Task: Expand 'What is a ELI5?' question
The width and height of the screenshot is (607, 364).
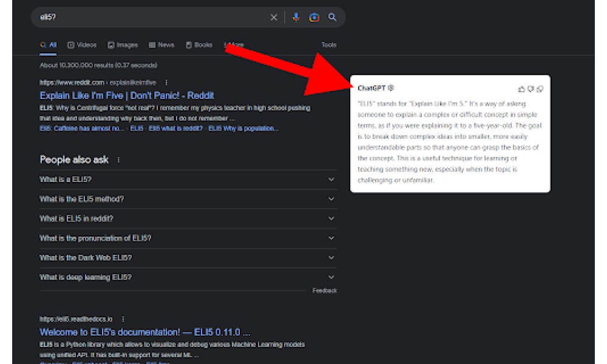Action: [188, 180]
